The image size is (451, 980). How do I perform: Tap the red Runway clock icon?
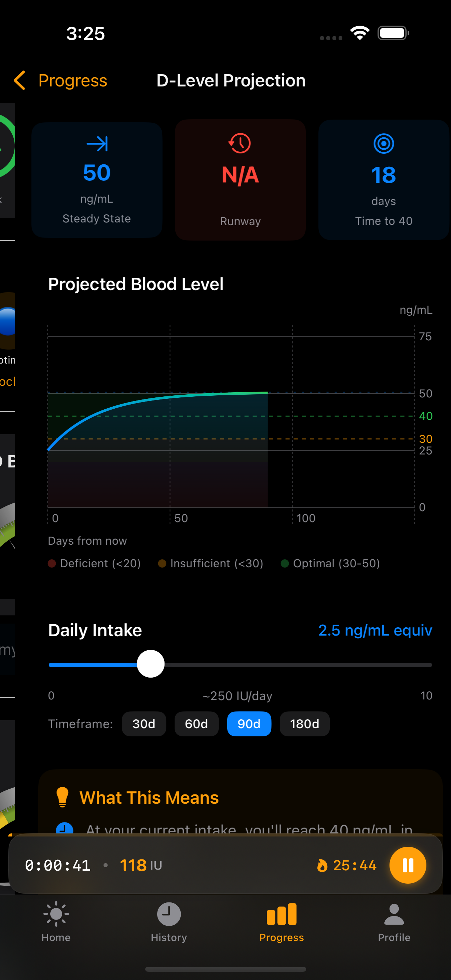pyautogui.click(x=240, y=144)
